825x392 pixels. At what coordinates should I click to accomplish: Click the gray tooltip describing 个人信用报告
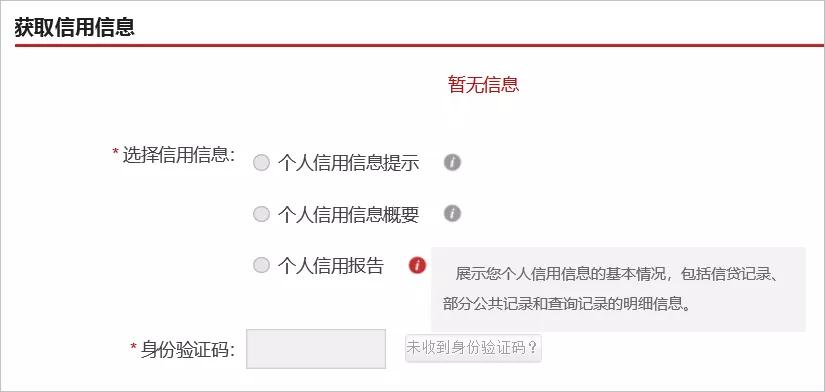pyautogui.click(x=618, y=289)
